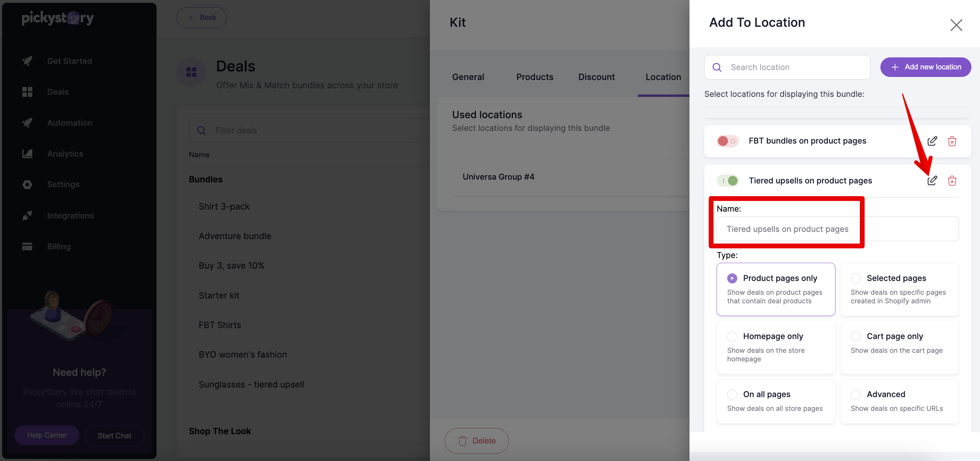Enable the FBT bundles on product pages toggle

point(727,141)
